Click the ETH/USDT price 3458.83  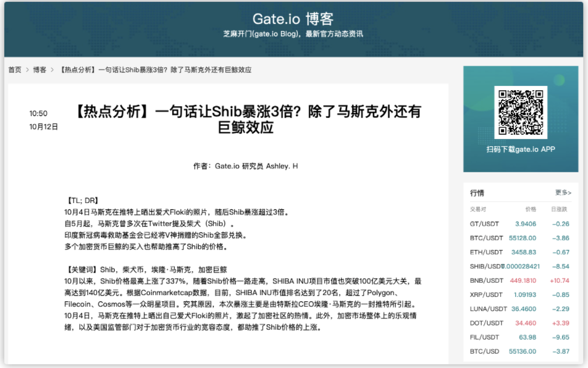(524, 252)
